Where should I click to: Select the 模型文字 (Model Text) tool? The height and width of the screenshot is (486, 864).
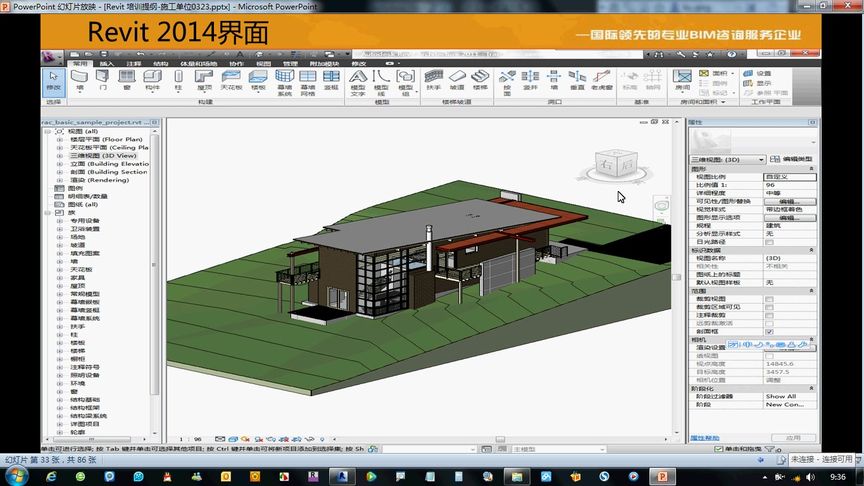[x=358, y=83]
